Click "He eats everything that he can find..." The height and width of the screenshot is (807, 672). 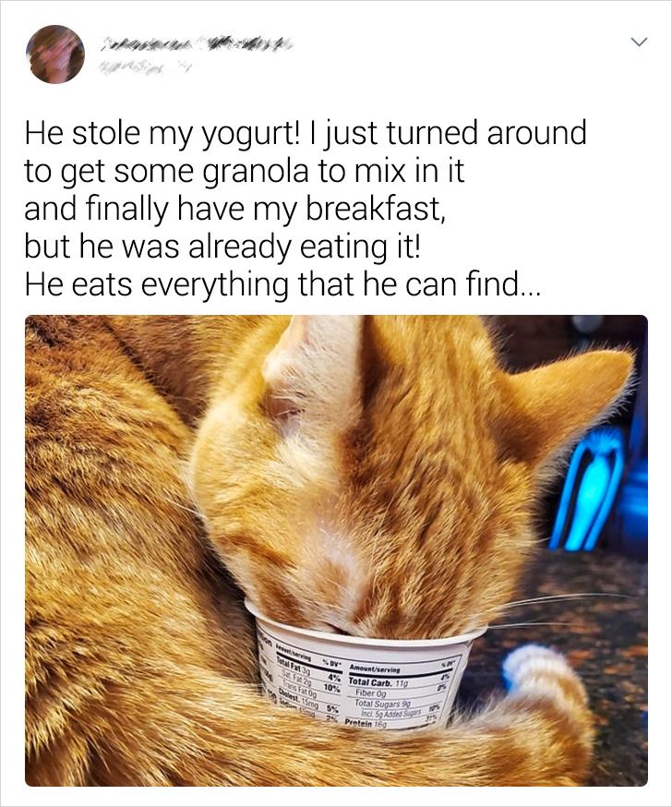[282, 284]
